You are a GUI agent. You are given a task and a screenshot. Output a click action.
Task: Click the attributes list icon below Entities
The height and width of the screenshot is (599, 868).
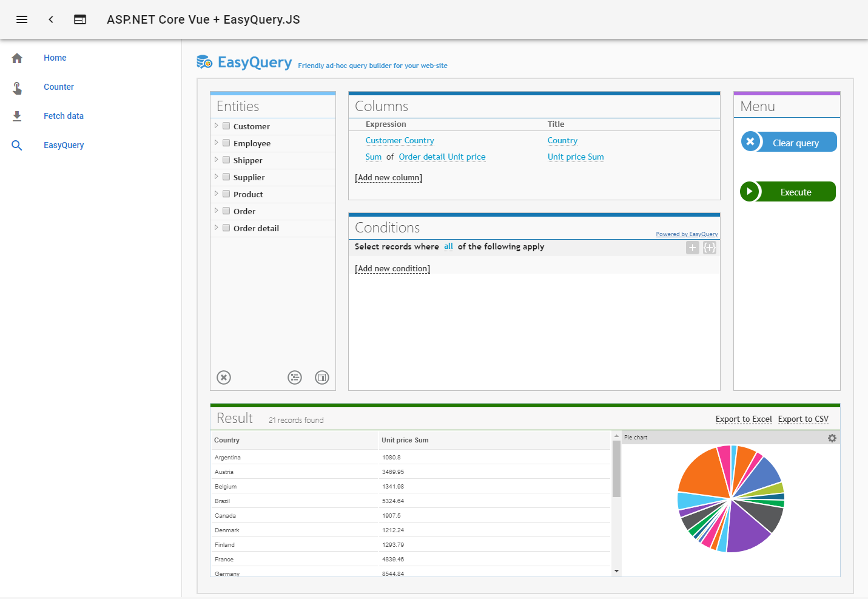pos(295,377)
